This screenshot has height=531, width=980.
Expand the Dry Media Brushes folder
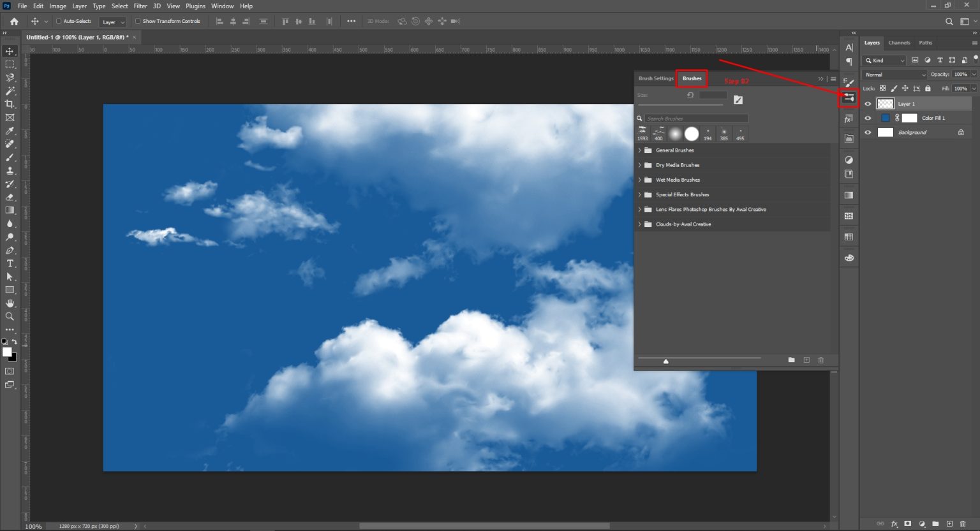639,165
